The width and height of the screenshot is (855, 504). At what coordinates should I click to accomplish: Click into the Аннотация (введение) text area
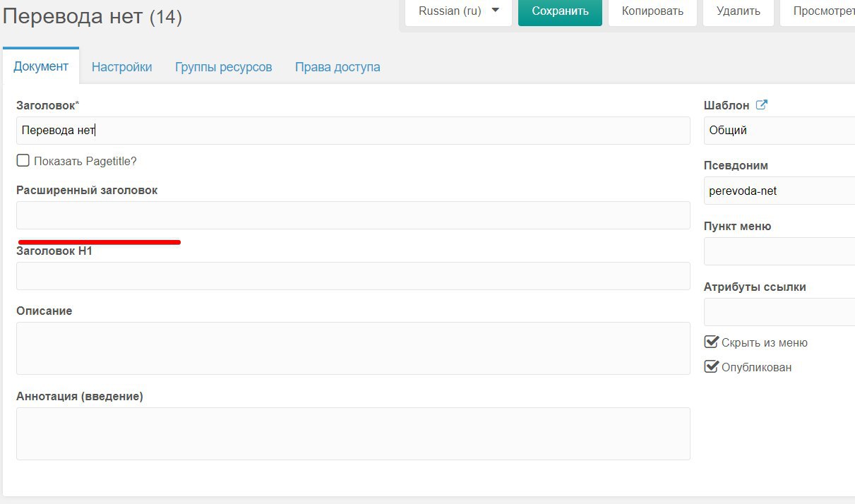[353, 434]
